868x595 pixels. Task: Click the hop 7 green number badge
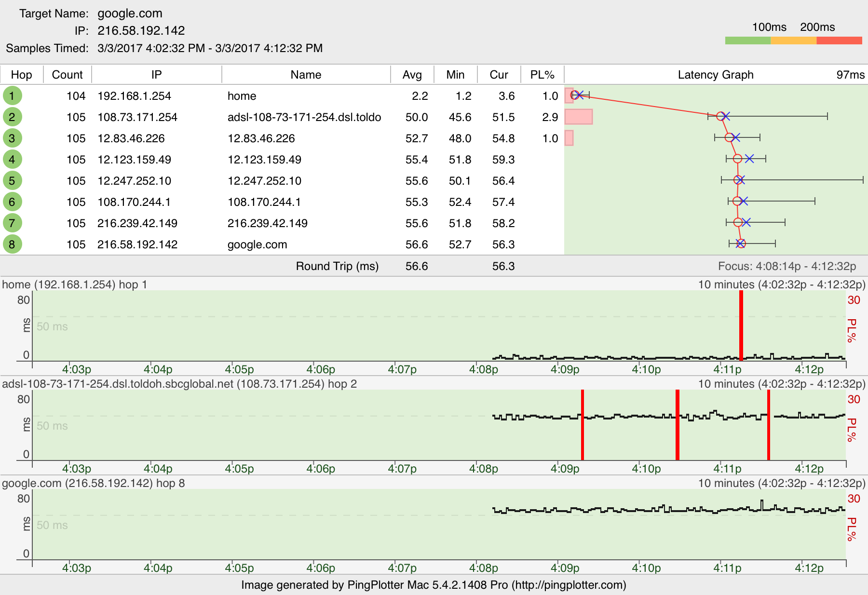click(12, 223)
